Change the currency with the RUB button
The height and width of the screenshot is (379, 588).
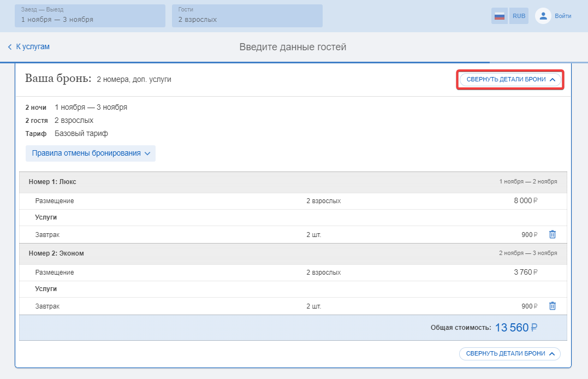pyautogui.click(x=519, y=16)
